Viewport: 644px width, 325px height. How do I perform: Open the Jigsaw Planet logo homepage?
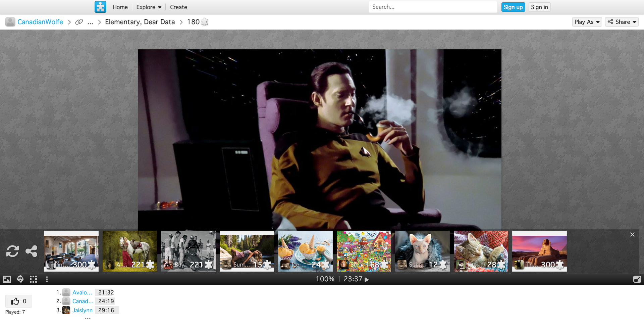click(x=100, y=7)
